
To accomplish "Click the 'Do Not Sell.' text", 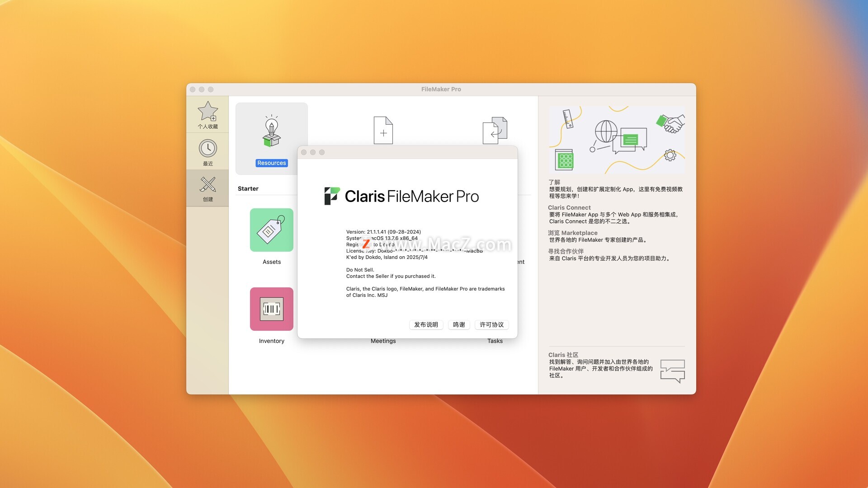I will click(360, 270).
